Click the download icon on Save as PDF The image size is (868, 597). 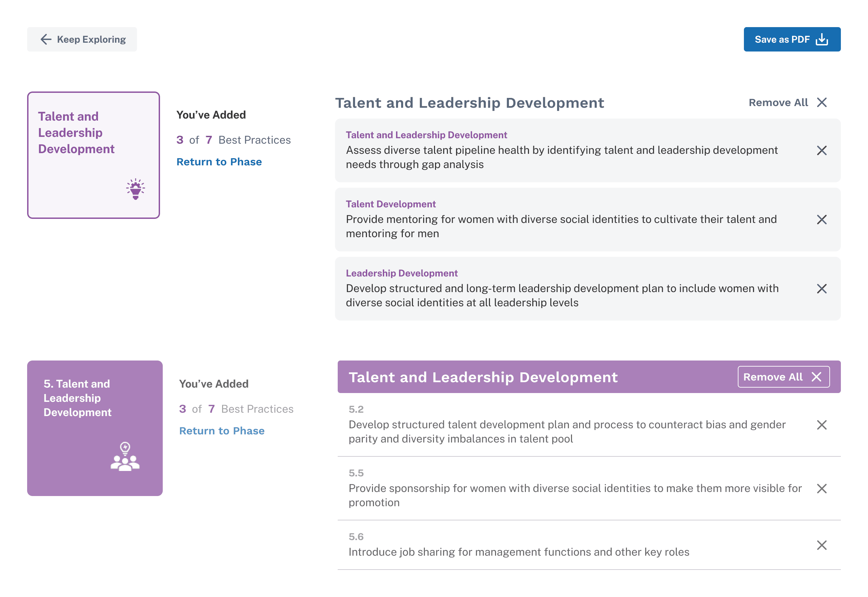coord(822,39)
